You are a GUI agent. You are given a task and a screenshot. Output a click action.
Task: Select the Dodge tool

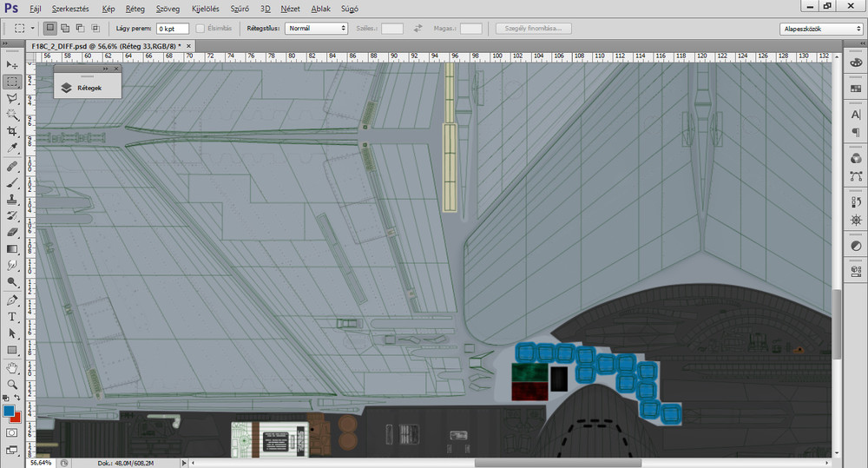click(12, 282)
